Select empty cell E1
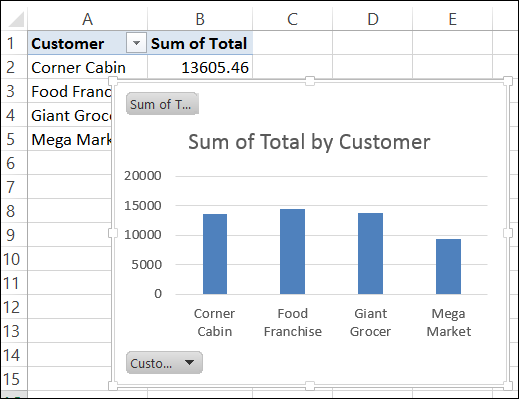Screen dimensions: 519x399 click(x=452, y=43)
